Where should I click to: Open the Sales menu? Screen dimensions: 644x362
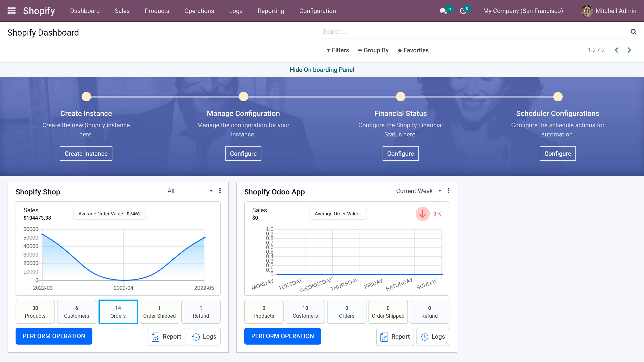coord(122,11)
